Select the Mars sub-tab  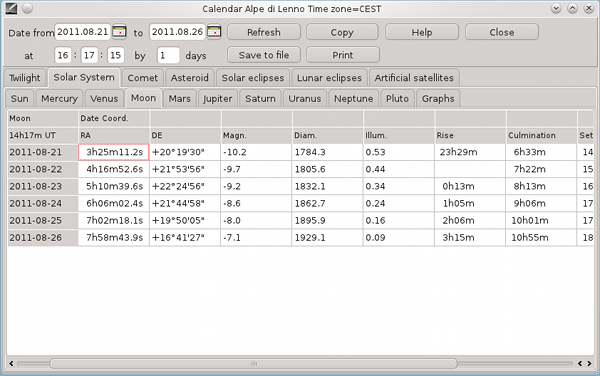tap(179, 99)
